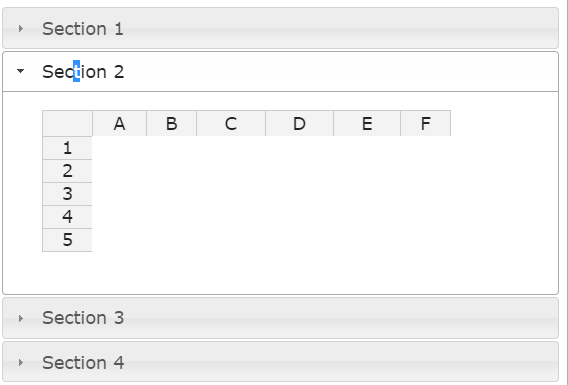Select row 5 header
The width and height of the screenshot is (568, 385).
(67, 240)
